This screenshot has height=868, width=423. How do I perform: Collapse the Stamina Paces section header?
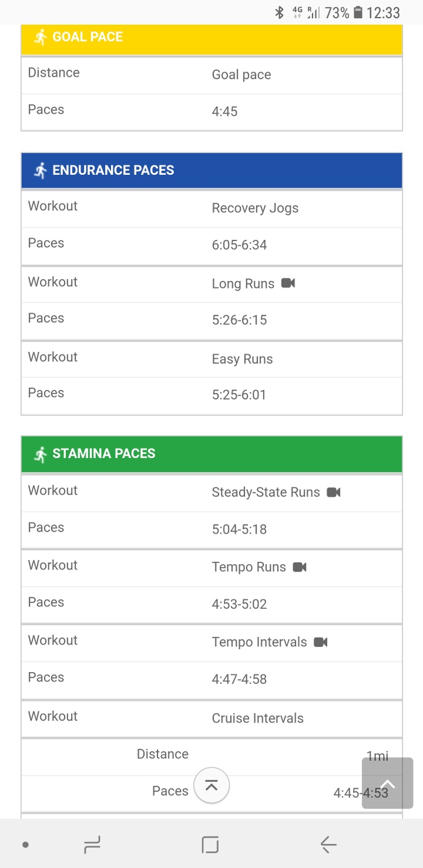[x=211, y=454]
